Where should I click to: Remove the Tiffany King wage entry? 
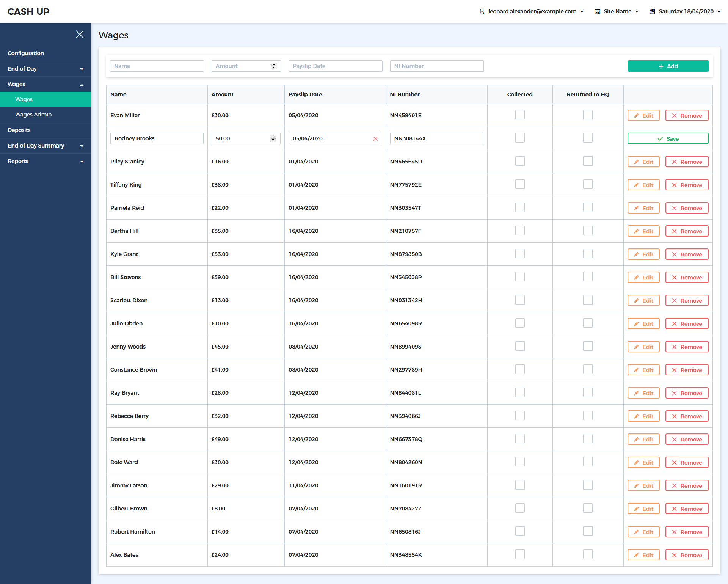pyautogui.click(x=687, y=185)
